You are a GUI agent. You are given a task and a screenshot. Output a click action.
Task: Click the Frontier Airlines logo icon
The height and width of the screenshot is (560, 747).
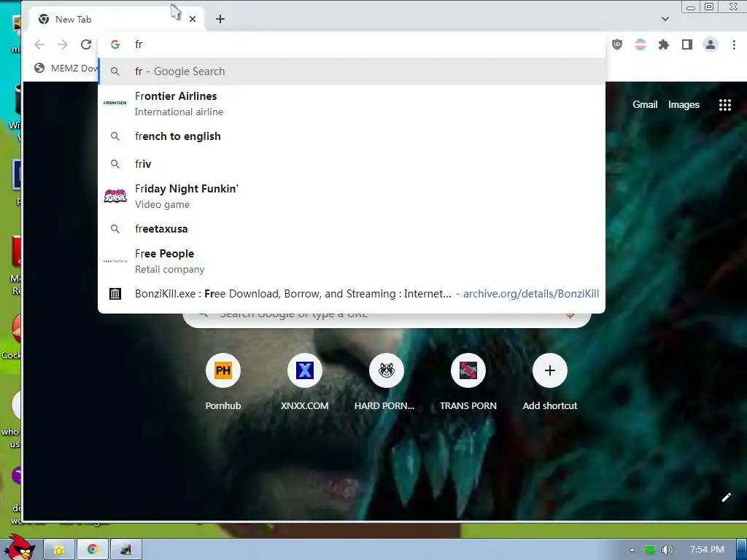115,104
